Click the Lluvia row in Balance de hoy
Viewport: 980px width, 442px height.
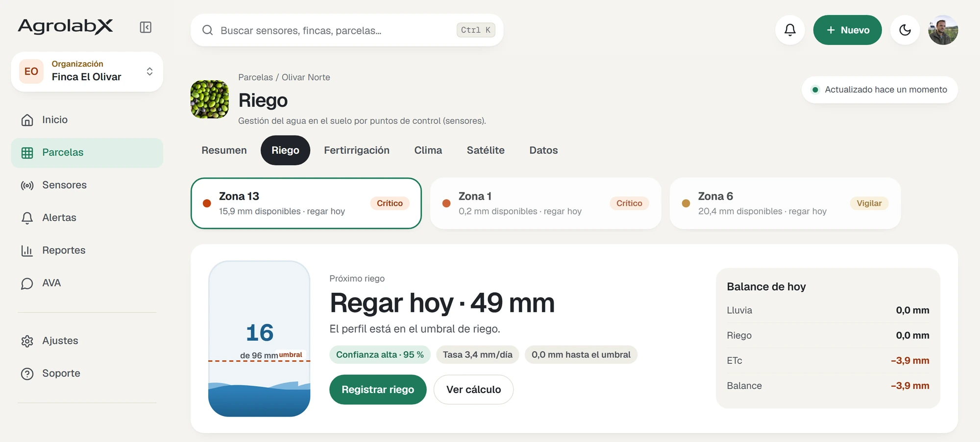(828, 310)
